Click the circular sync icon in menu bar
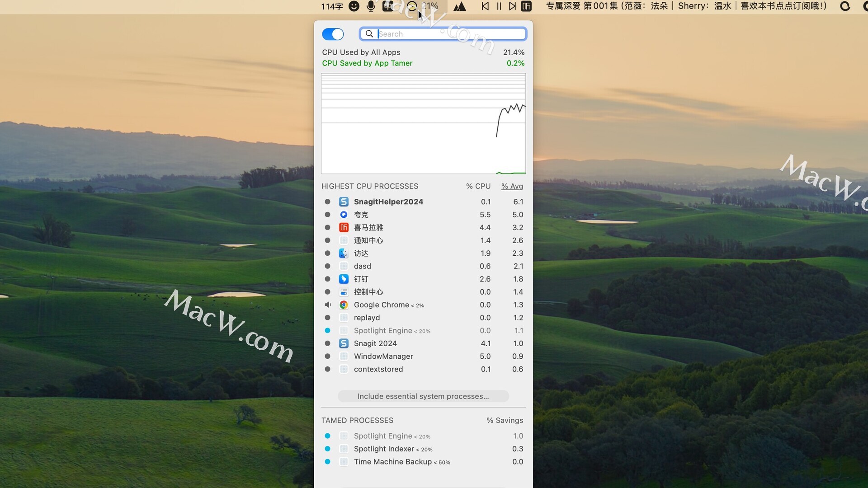Image resolution: width=868 pixels, height=488 pixels. (x=845, y=6)
